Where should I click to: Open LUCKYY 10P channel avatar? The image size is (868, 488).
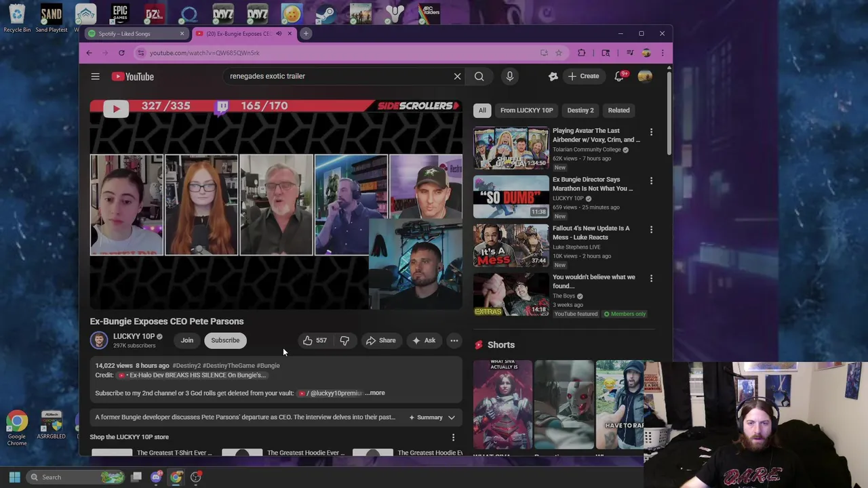[99, 340]
